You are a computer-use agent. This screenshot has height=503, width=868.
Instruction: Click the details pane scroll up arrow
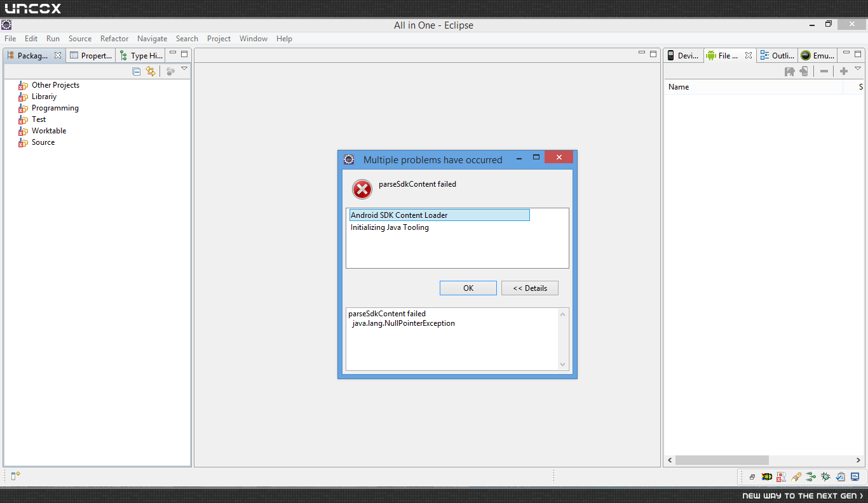click(562, 314)
